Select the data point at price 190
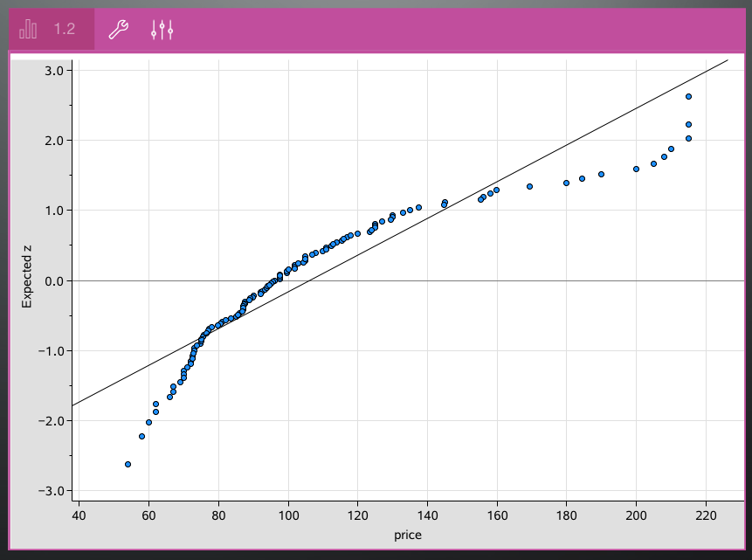752x560 pixels. (x=601, y=174)
